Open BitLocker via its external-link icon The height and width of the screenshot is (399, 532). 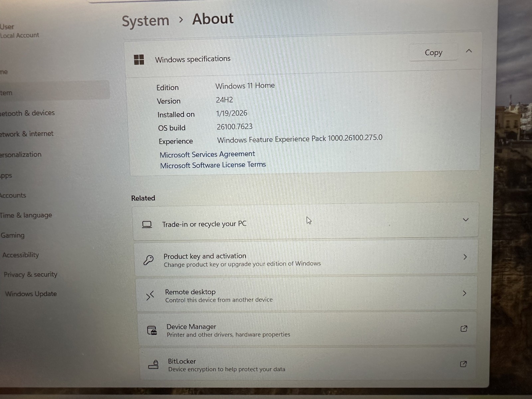pyautogui.click(x=463, y=364)
